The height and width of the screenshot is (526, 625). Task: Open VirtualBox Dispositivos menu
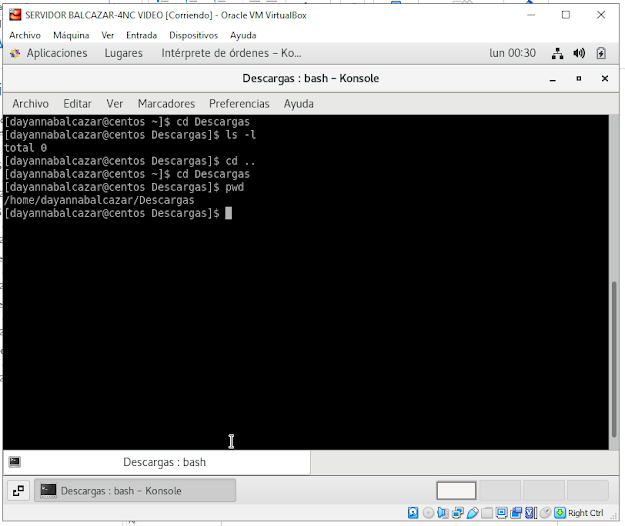194,35
